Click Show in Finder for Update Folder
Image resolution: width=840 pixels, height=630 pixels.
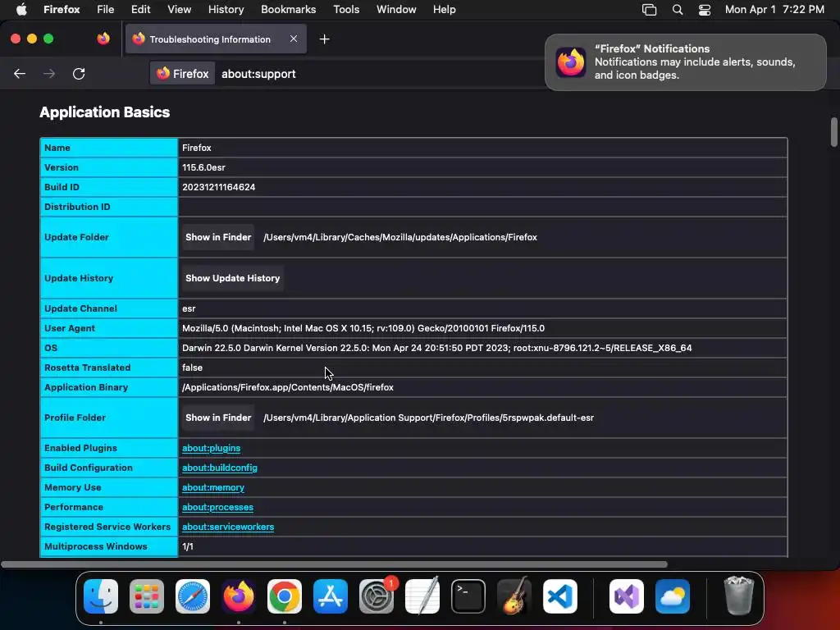(218, 237)
